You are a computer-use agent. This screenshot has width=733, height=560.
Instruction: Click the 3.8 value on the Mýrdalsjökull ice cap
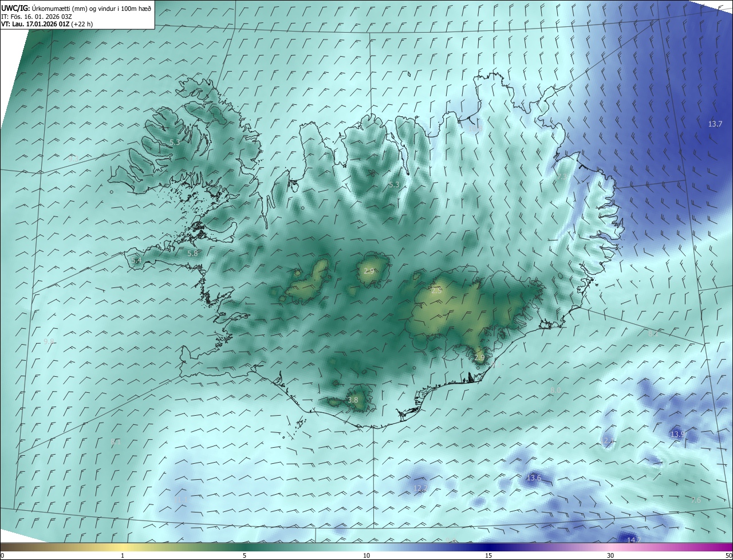pyautogui.click(x=353, y=400)
